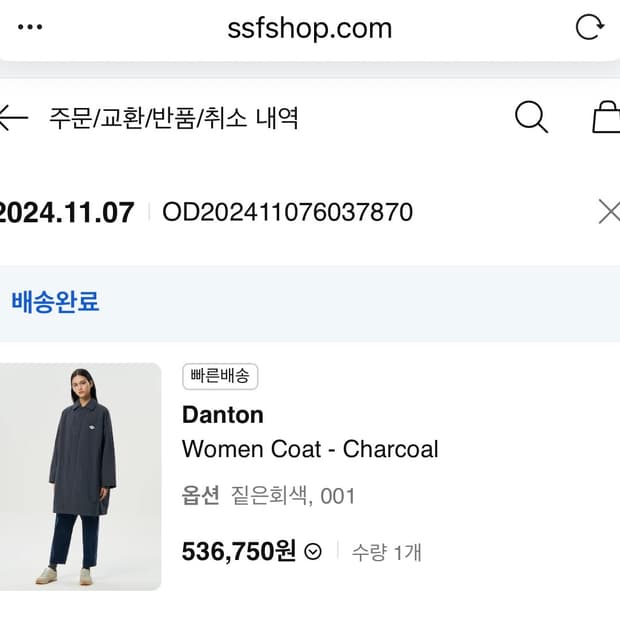Tap the 536,750원 price amount
This screenshot has width=620, height=620.
239,552
